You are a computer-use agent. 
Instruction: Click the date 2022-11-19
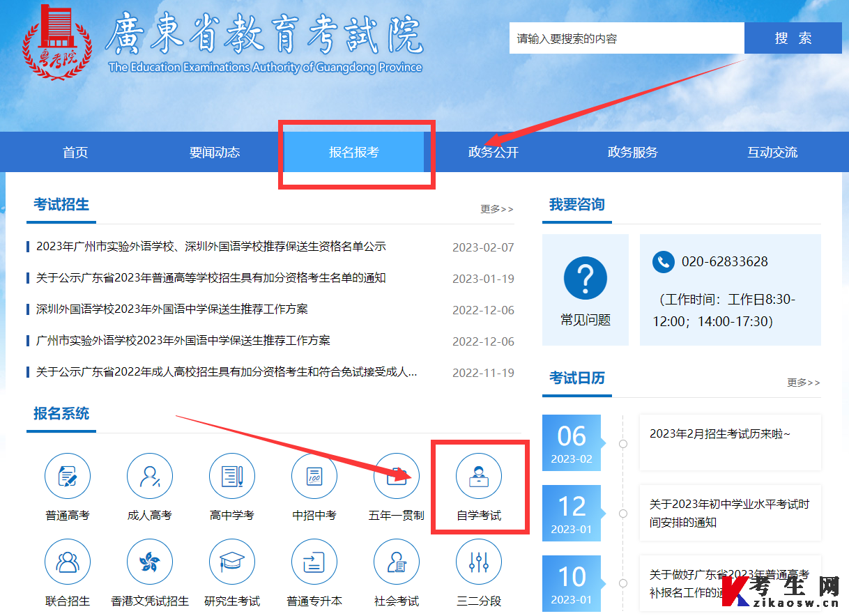pyautogui.click(x=483, y=373)
